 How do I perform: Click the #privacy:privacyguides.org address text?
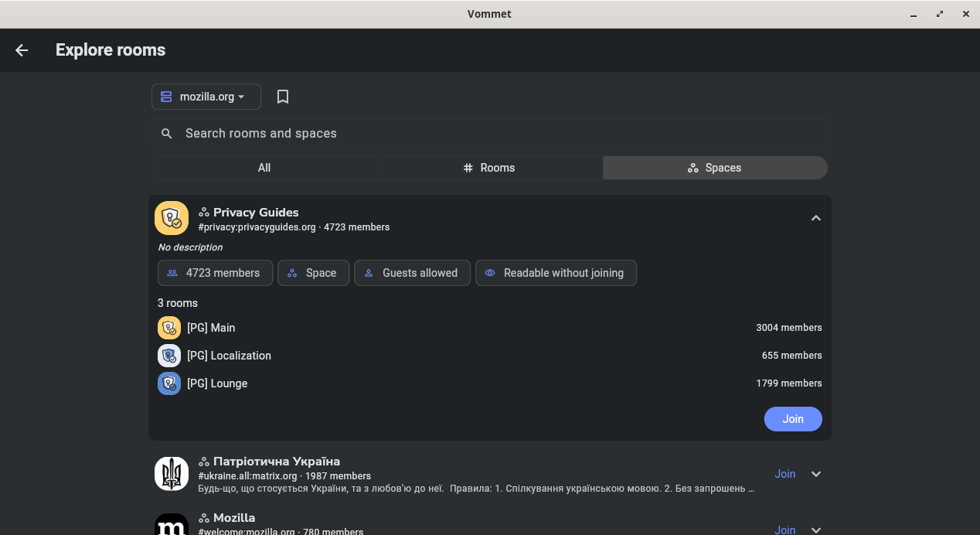257,227
